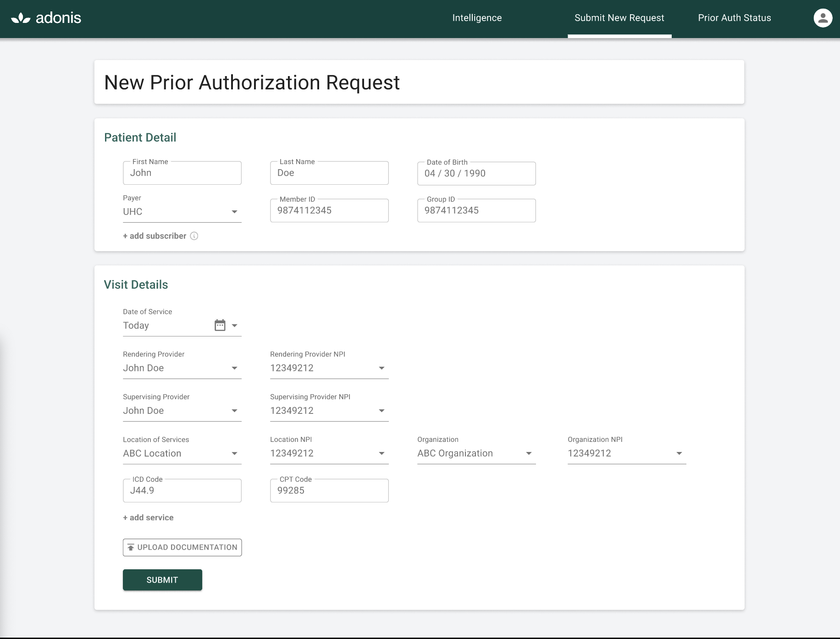Click the UPLOAD DOCUMENTATION button
The width and height of the screenshot is (840, 639).
[182, 547]
